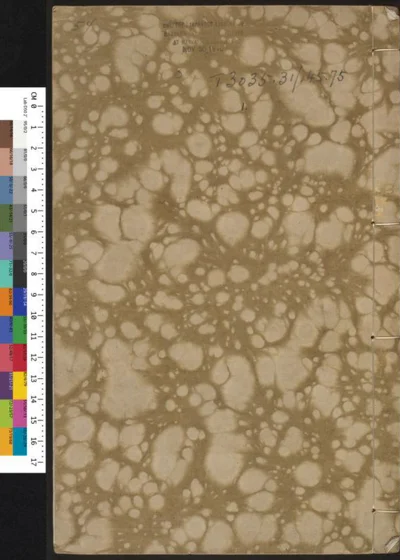Image resolution: width=400 pixels, height=560 pixels.
Task: Pick the cyan patch at chart bottom
Action: (x=20, y=441)
